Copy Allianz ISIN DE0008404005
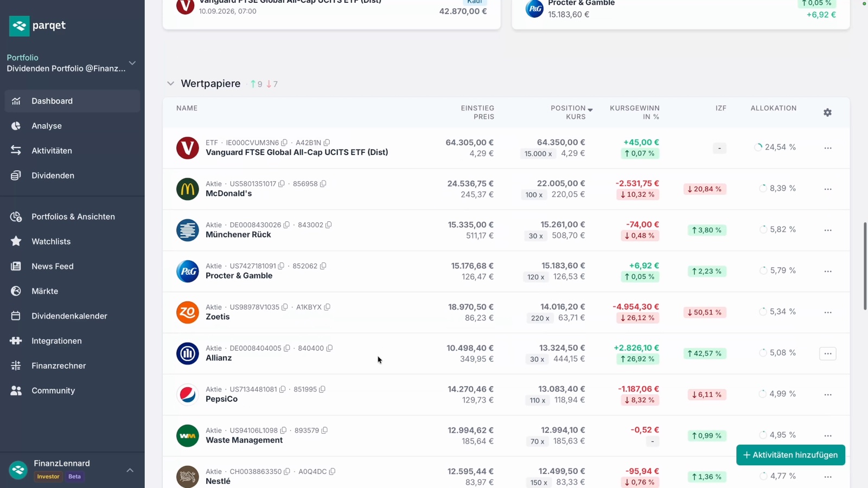Viewport: 868px width, 488px height. pos(286,349)
